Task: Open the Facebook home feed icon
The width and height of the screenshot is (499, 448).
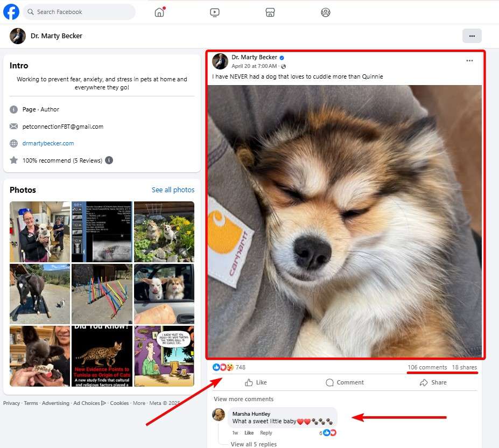Action: [159, 12]
